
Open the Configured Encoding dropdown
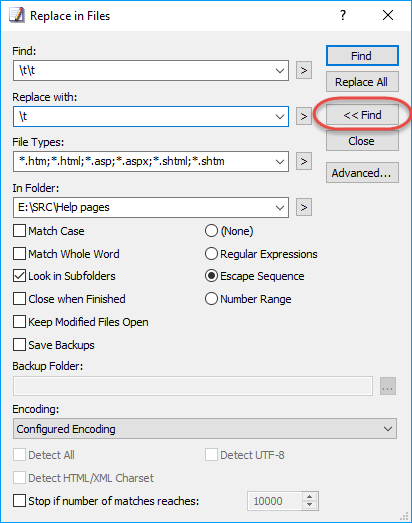pos(205,429)
